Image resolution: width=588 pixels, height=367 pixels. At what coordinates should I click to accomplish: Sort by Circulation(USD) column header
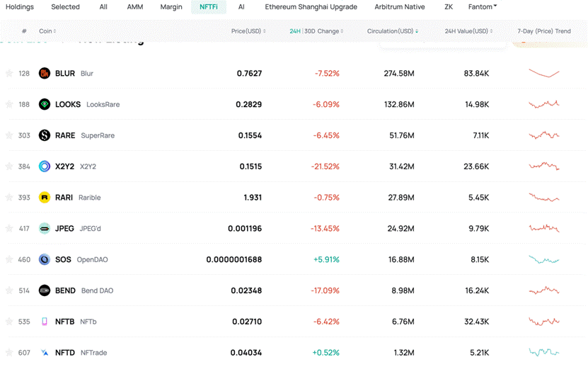pos(392,31)
